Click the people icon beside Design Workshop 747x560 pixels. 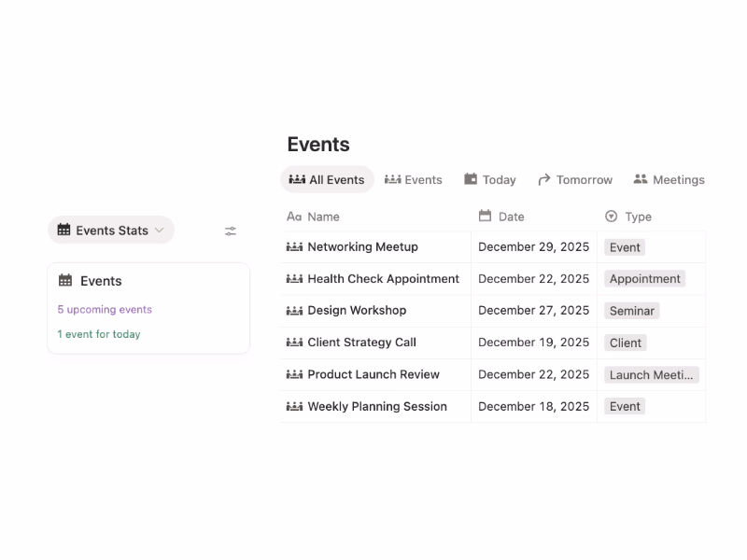pos(292,310)
